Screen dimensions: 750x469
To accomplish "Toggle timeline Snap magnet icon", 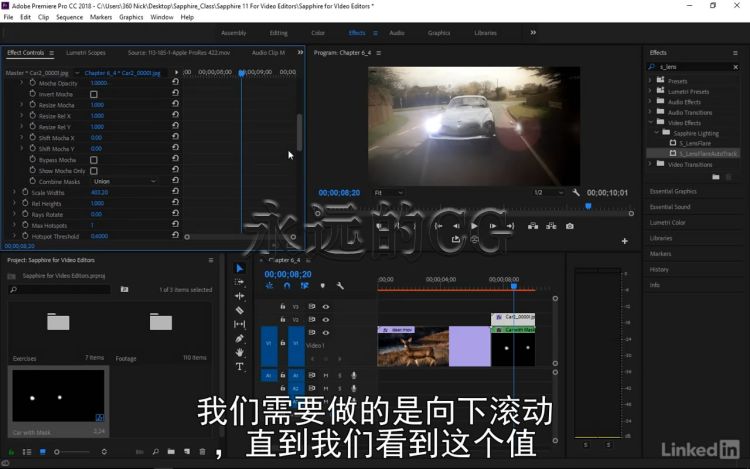I will click(287, 285).
